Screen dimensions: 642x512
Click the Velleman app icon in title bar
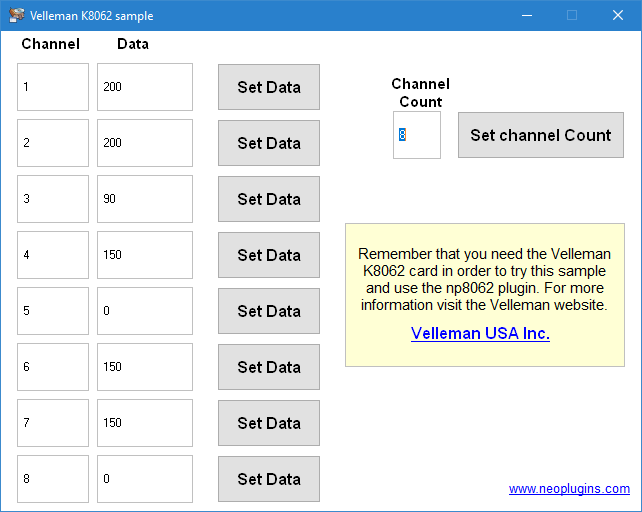pos(17,15)
